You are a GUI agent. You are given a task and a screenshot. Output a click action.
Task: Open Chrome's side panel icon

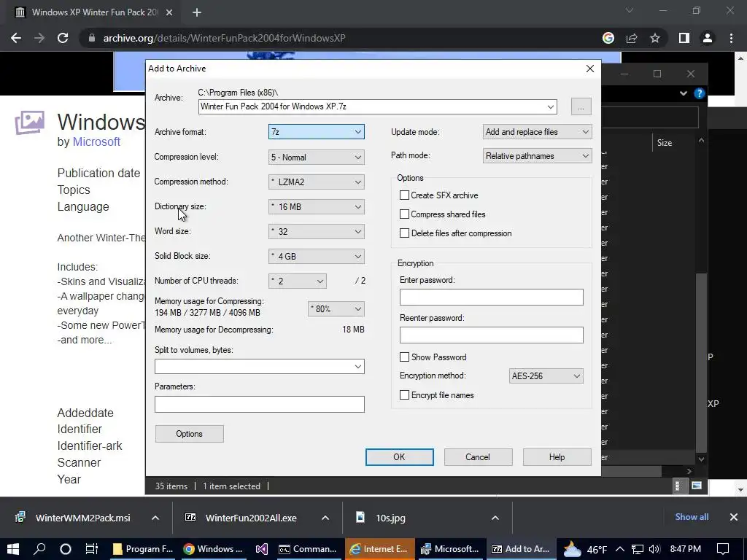pyautogui.click(x=684, y=38)
